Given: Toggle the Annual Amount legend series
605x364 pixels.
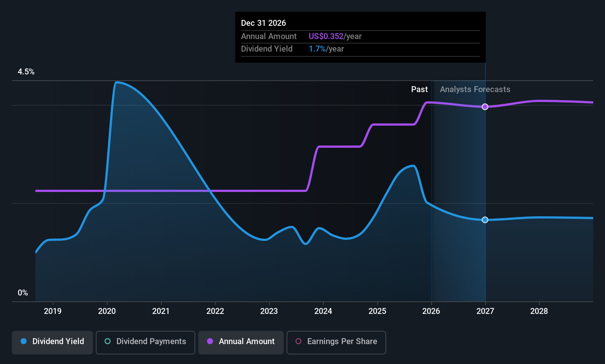Looking at the screenshot, I should (x=241, y=342).
